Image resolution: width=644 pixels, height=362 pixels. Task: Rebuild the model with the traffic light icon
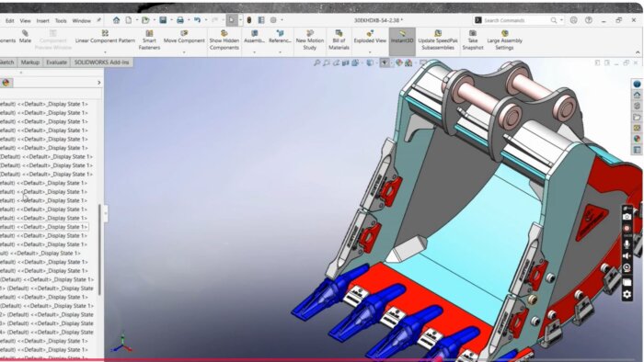point(249,20)
